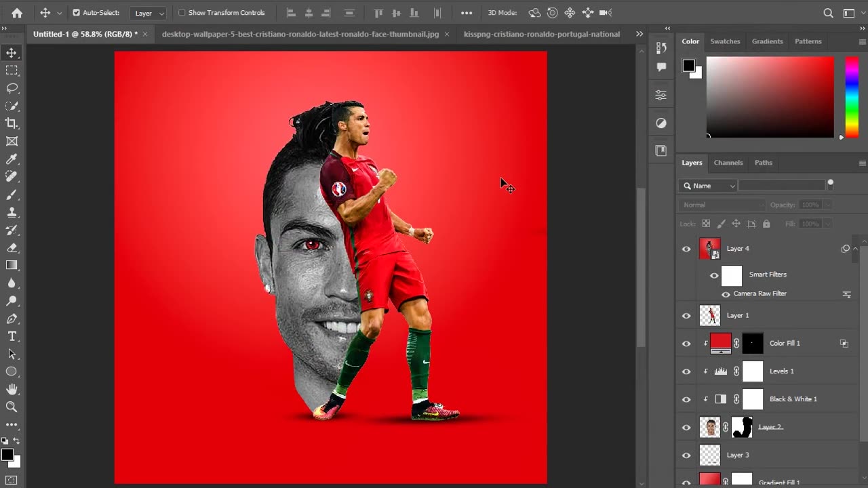Image resolution: width=868 pixels, height=488 pixels.
Task: Select the Eraser tool
Action: (12, 247)
